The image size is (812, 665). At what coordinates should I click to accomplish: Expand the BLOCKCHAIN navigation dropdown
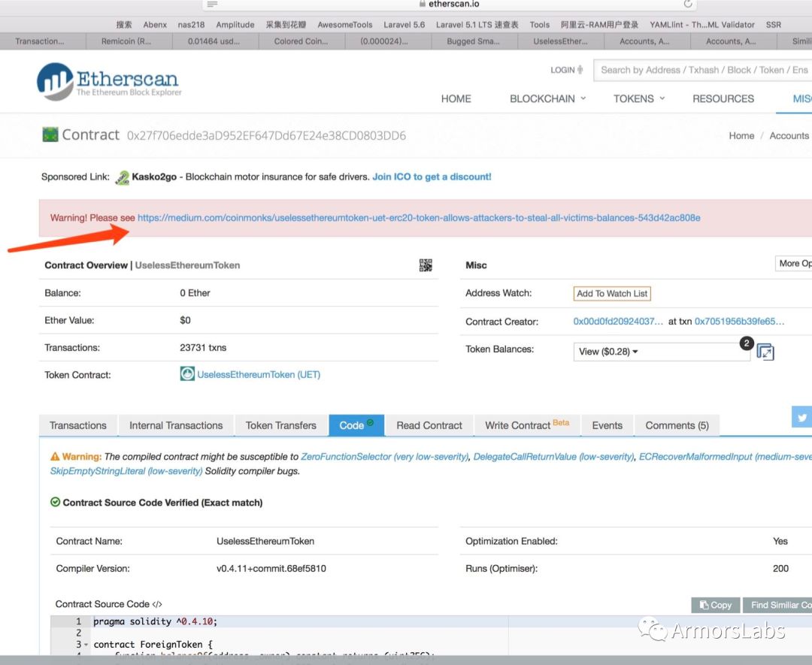(548, 99)
